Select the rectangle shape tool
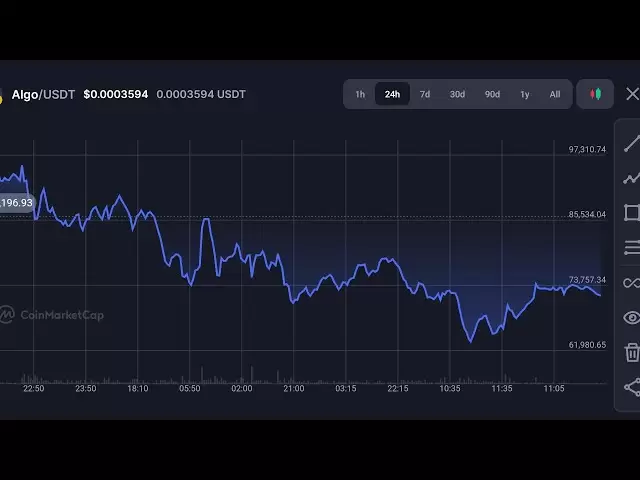 631,213
